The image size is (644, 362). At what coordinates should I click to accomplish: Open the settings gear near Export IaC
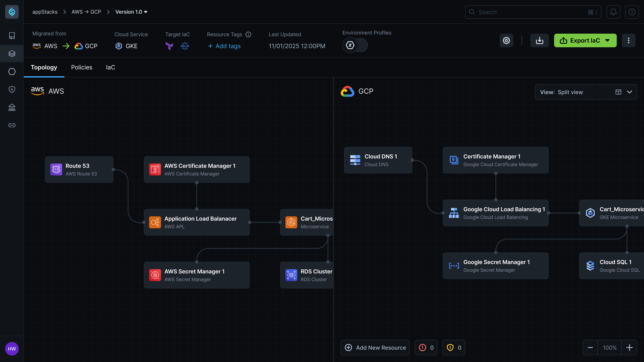coord(506,40)
